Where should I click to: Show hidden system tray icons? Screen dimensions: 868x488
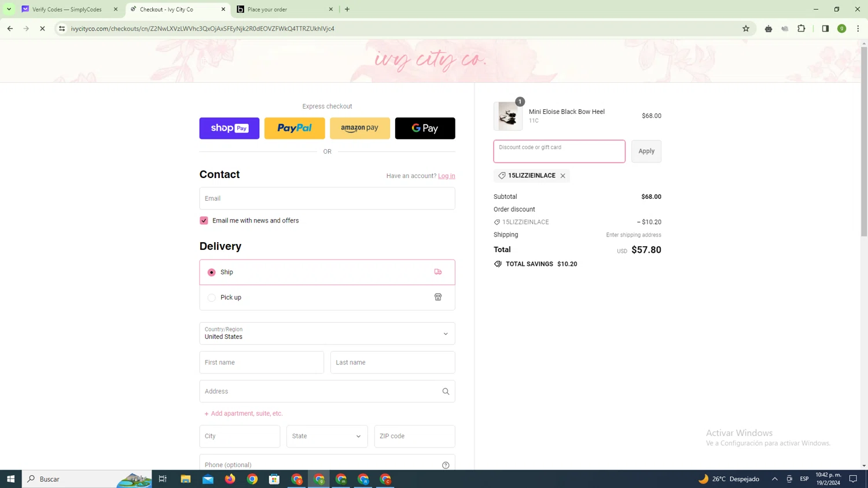pos(774,479)
